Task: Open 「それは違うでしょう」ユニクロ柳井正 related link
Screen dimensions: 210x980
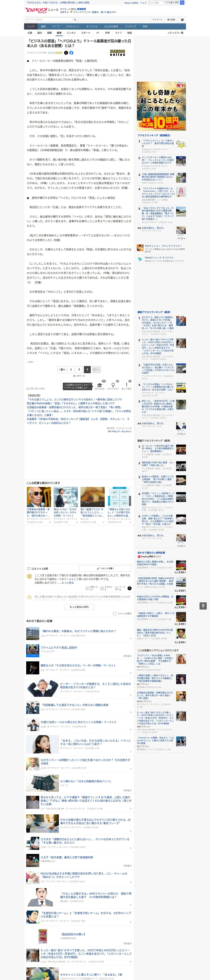Action: coord(74,400)
